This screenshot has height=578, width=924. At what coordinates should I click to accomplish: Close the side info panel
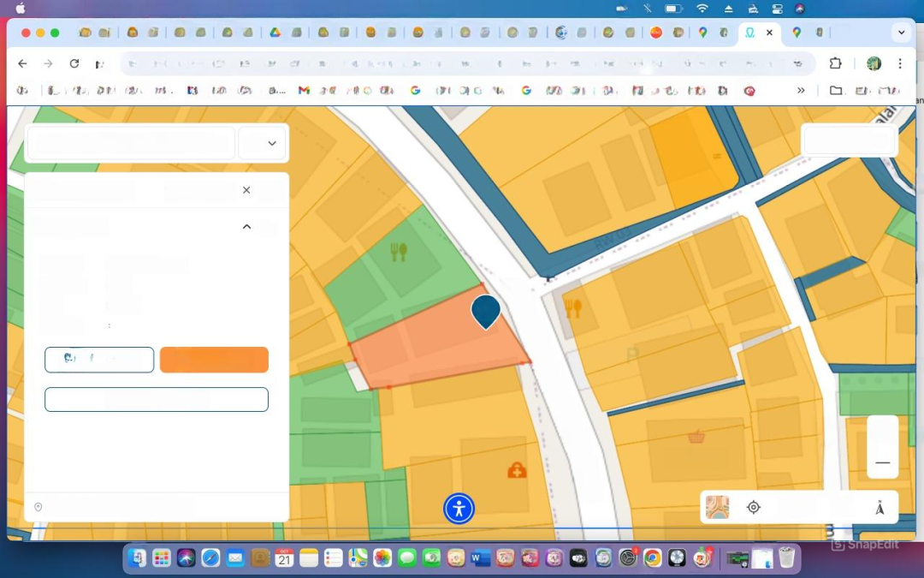[x=246, y=190]
